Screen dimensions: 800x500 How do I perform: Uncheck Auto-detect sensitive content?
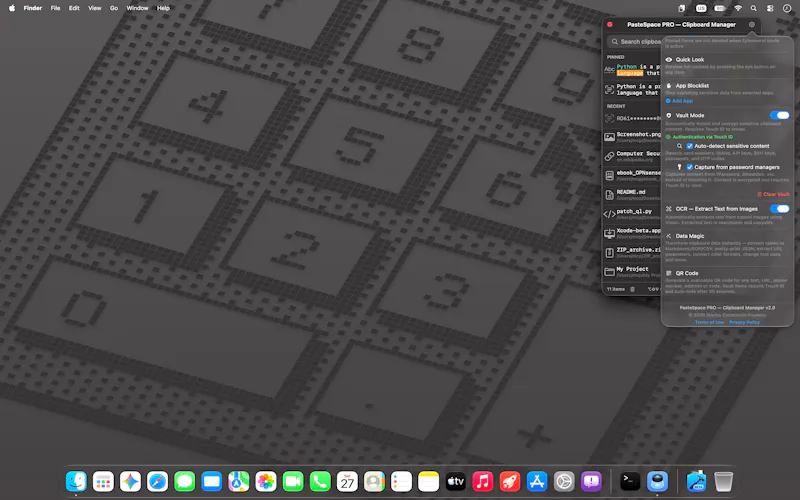tap(690, 146)
